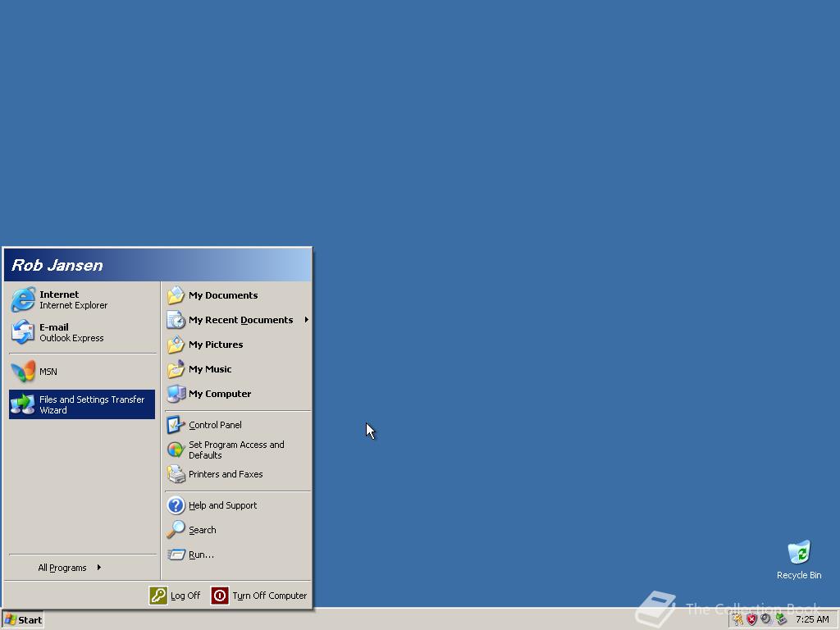Open the MSN butterfly shortcut
Image resolution: width=840 pixels, height=630 pixels.
pyautogui.click(x=82, y=372)
